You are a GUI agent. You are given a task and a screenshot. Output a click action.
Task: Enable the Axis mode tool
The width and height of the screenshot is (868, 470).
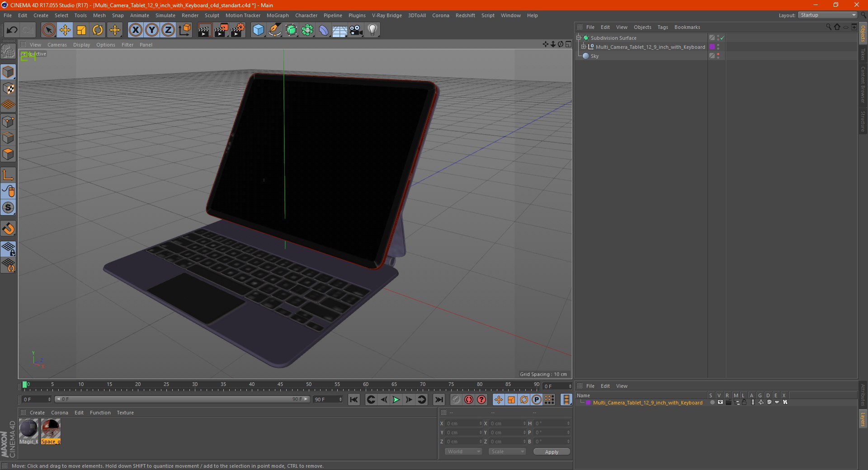click(8, 175)
